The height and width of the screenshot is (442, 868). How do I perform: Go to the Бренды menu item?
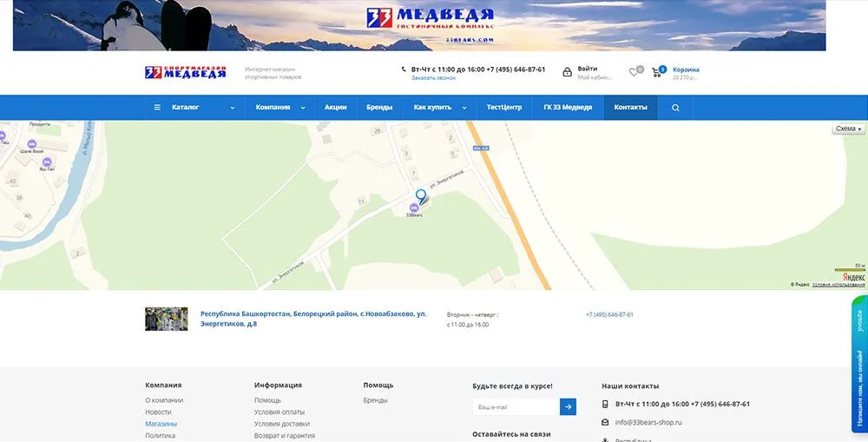click(x=379, y=108)
